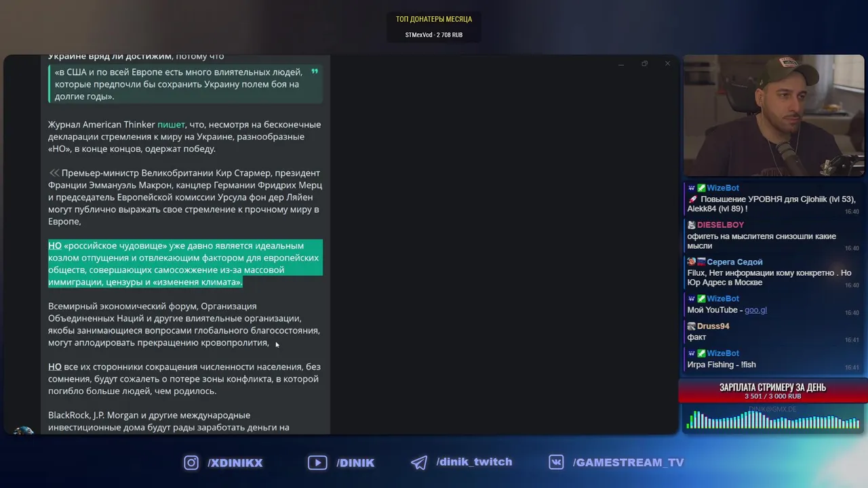This screenshot has width=868, height=488.
Task: Click the Серега Седой username
Action: [734, 262]
